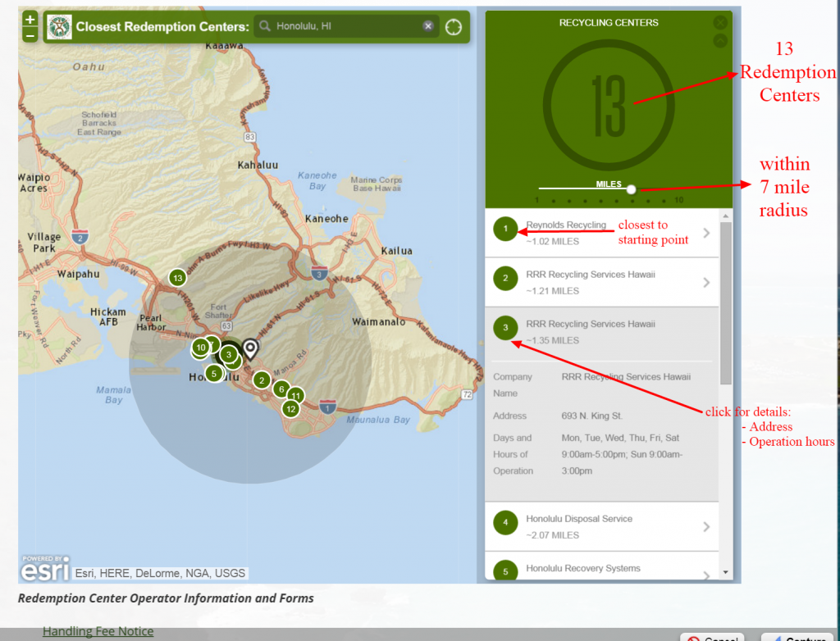Click the results list scrollbar thumb

pyautogui.click(x=725, y=303)
